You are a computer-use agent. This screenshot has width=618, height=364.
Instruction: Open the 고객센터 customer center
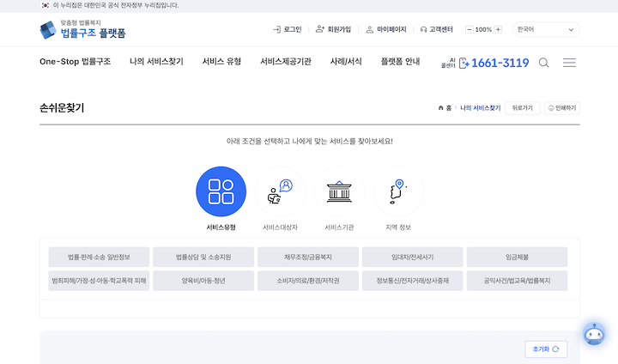[437, 29]
